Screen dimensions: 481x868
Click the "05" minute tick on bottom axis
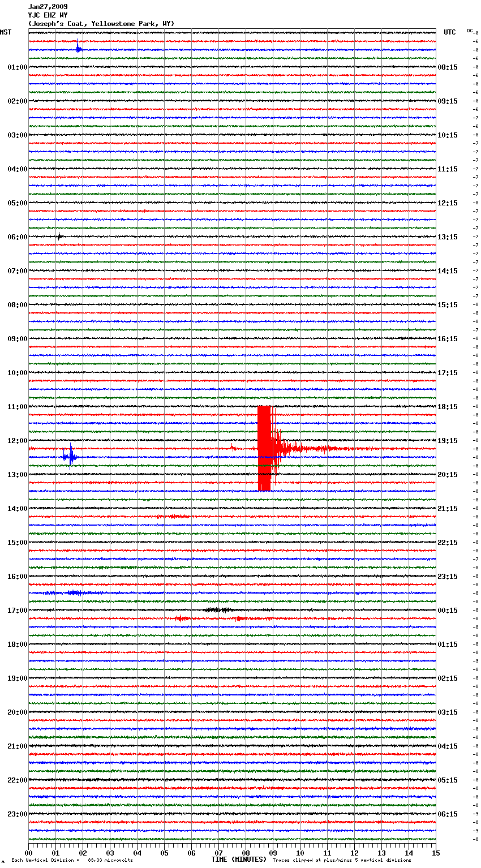tap(165, 853)
